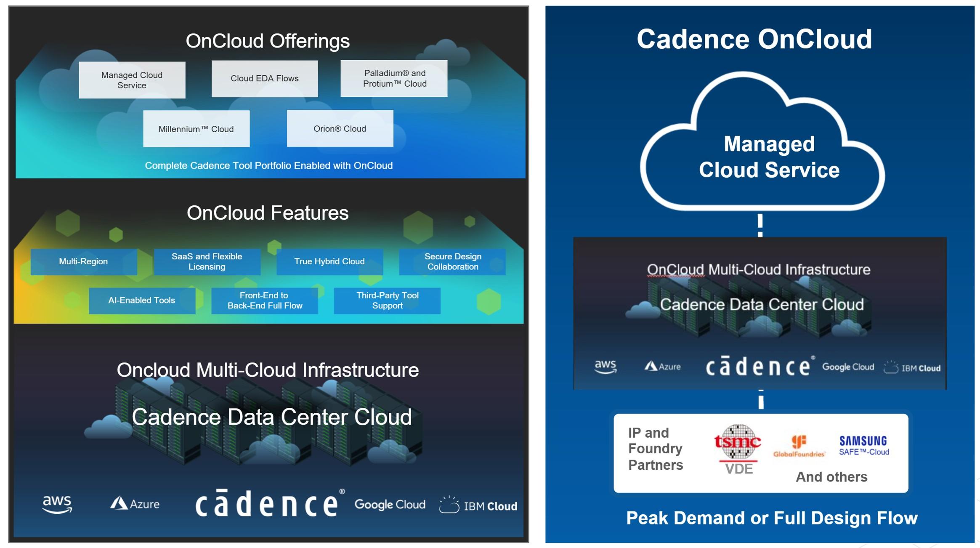Click the Cadence OnCloud title
The image size is (980, 548).
tap(754, 39)
